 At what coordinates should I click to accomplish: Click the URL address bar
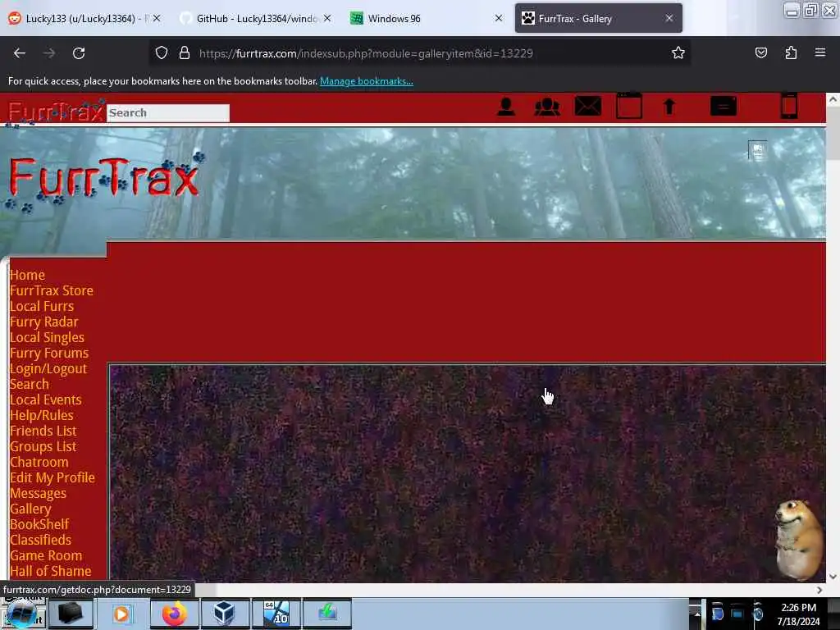419,53
